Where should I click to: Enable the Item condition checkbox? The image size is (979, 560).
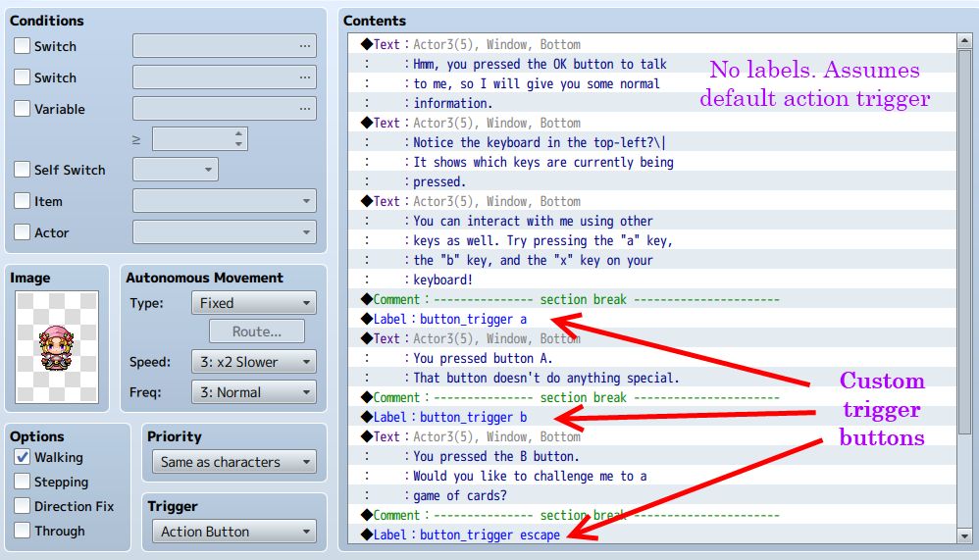pos(22,200)
